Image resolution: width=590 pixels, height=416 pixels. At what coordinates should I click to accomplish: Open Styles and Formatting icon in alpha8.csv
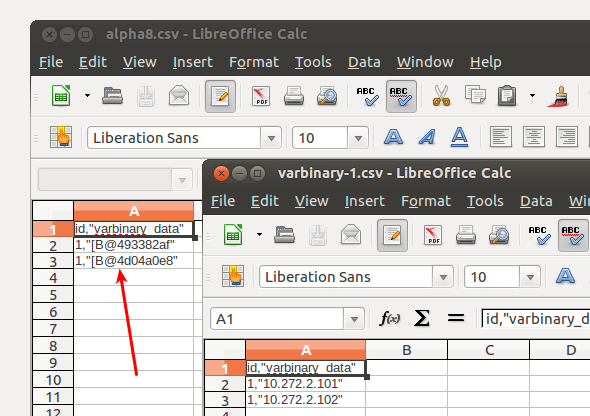point(61,137)
